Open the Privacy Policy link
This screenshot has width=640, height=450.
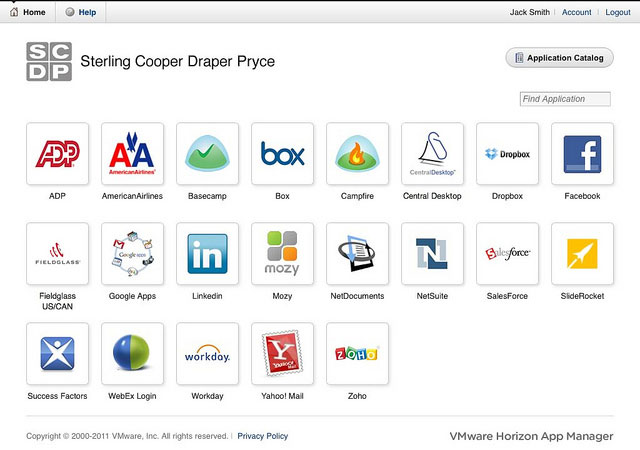coord(262,436)
